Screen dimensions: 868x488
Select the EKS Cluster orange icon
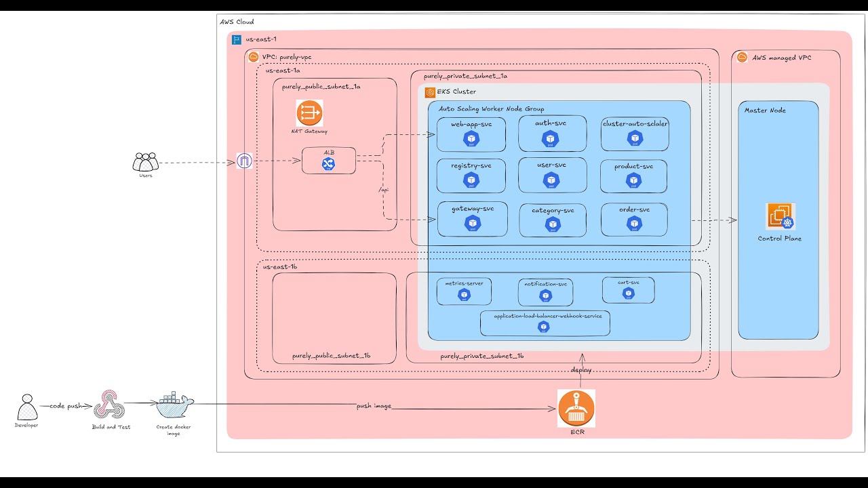pyautogui.click(x=430, y=92)
